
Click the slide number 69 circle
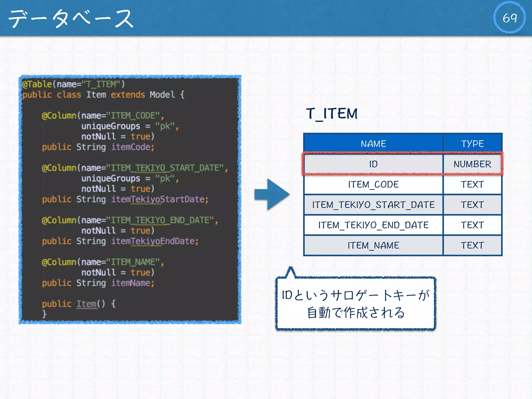pos(509,18)
